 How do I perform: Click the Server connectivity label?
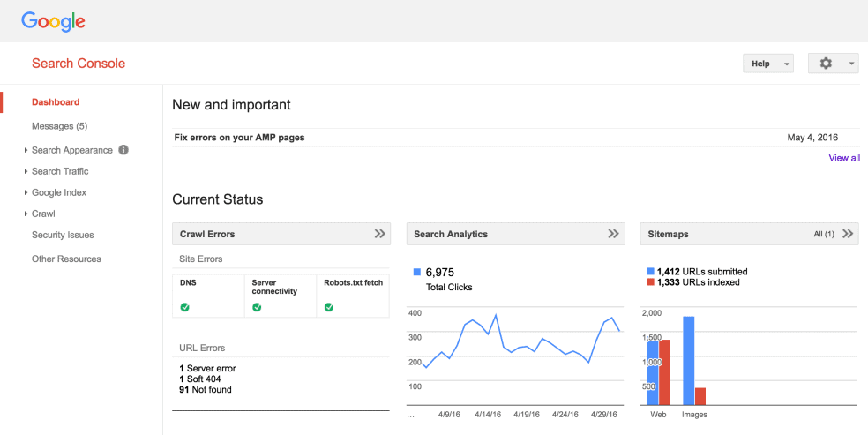(274, 287)
